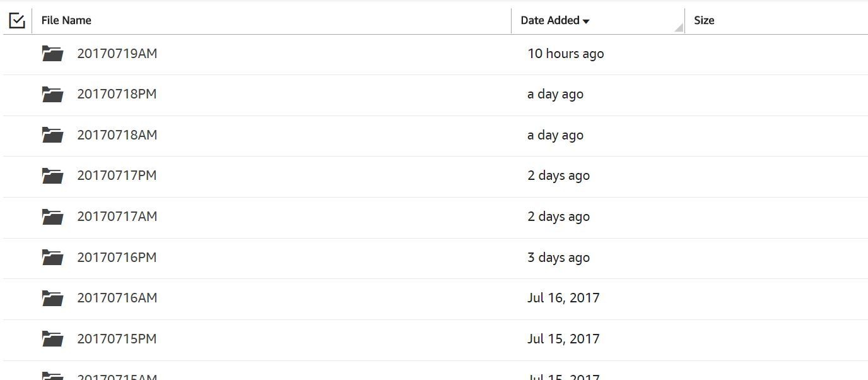Open the 20170719AM folder name link
This screenshot has width=868, height=380.
117,54
